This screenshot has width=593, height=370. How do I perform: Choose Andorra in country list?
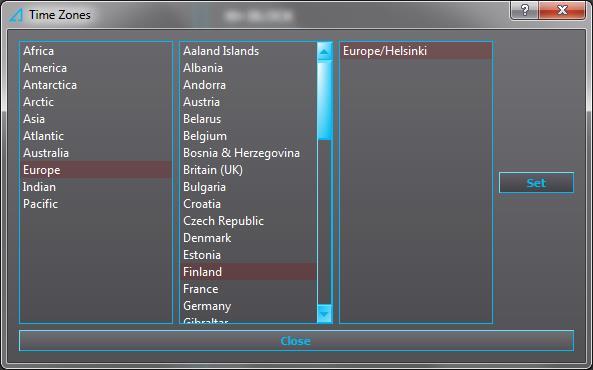pyautogui.click(x=248, y=85)
